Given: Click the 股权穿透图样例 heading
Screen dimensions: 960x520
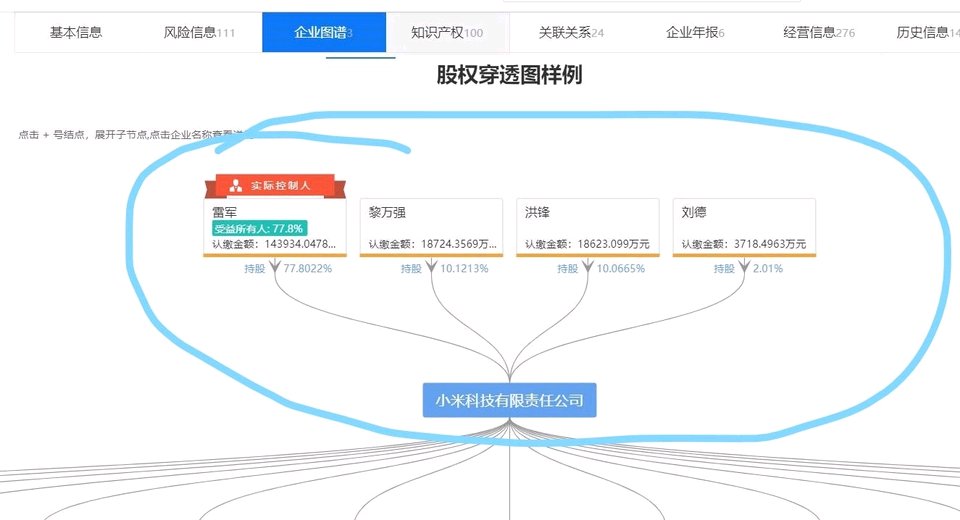Looking at the screenshot, I should coord(509,75).
